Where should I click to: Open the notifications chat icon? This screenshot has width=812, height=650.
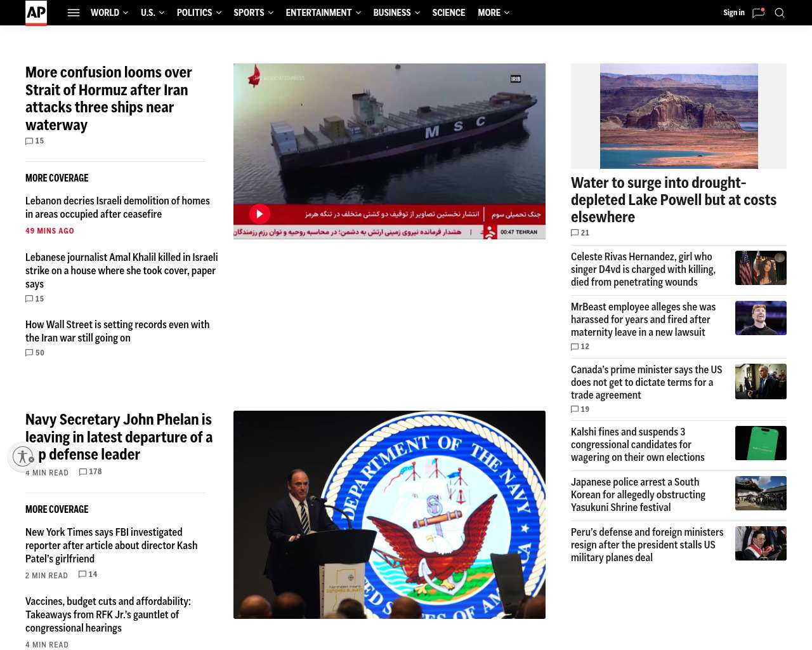(758, 13)
